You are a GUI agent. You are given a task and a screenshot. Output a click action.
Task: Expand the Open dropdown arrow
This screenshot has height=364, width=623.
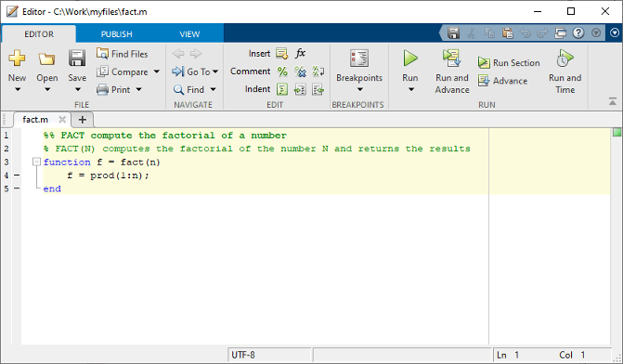point(47,89)
